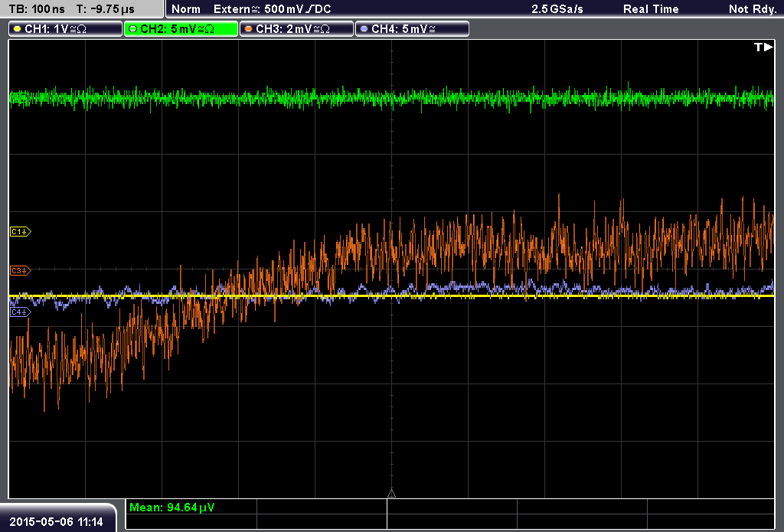Select the CH1: 1V channel tab
Image resolution: width=784 pixels, height=532 pixels.
coord(66,29)
